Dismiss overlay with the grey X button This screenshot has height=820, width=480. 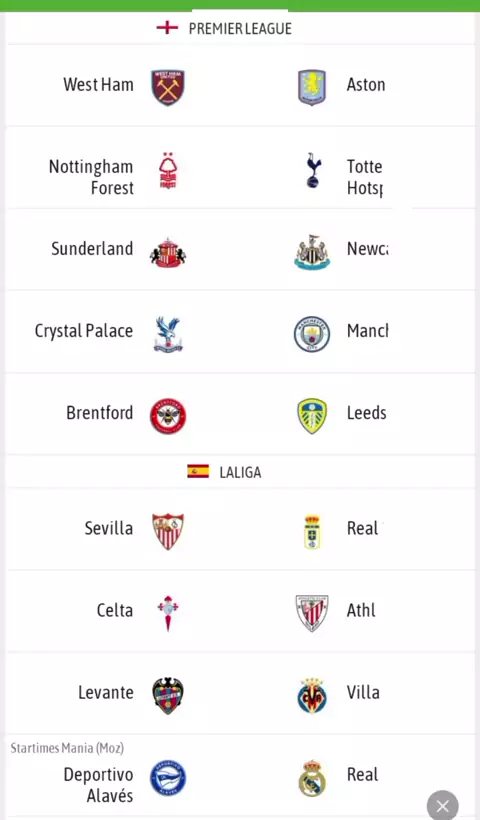[x=443, y=805]
